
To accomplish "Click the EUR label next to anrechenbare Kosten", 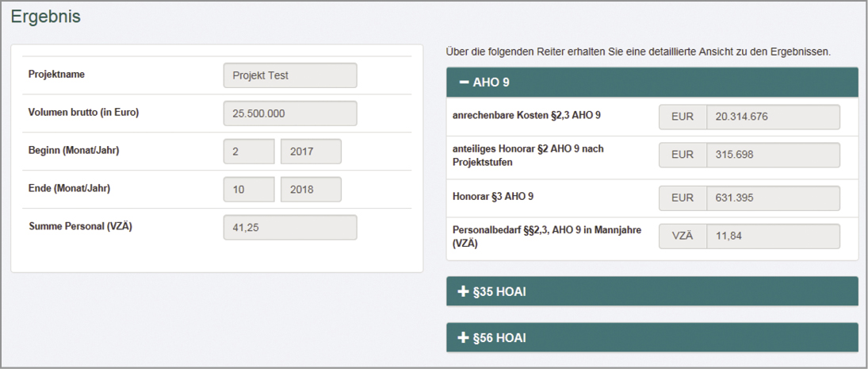I will [x=683, y=116].
